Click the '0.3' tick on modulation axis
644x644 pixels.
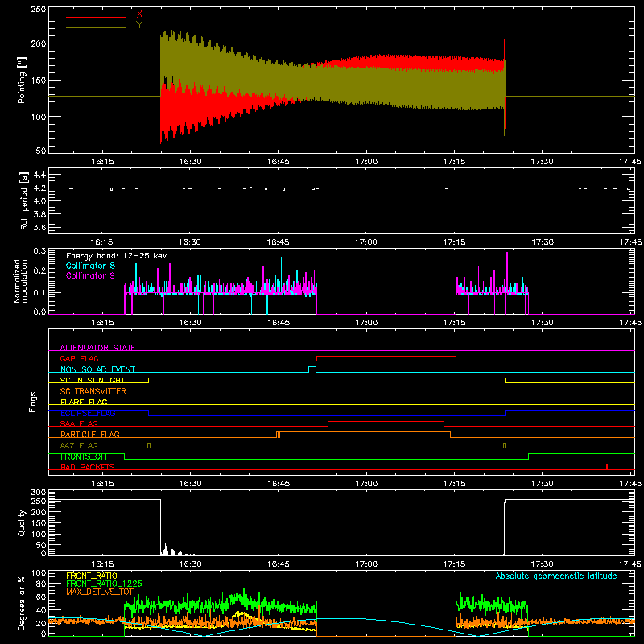pos(39,251)
